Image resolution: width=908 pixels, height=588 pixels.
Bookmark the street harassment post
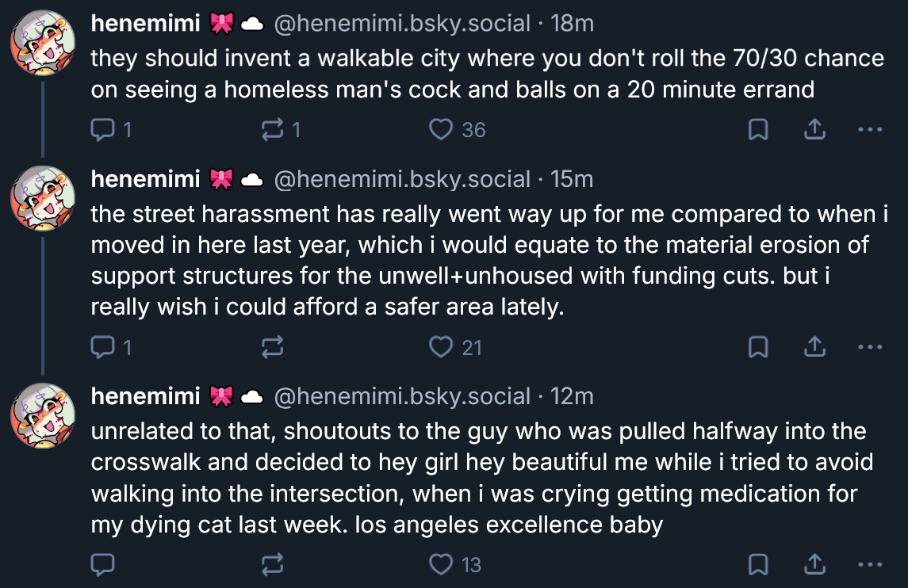758,347
